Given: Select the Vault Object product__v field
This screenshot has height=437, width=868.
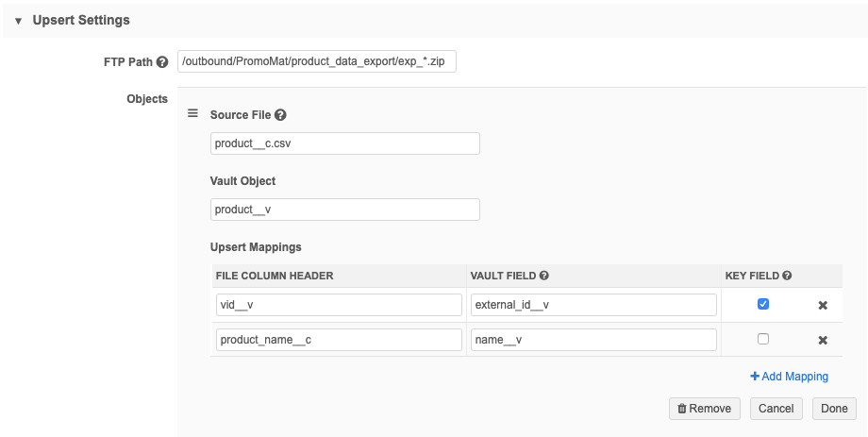Looking at the screenshot, I should coord(344,210).
